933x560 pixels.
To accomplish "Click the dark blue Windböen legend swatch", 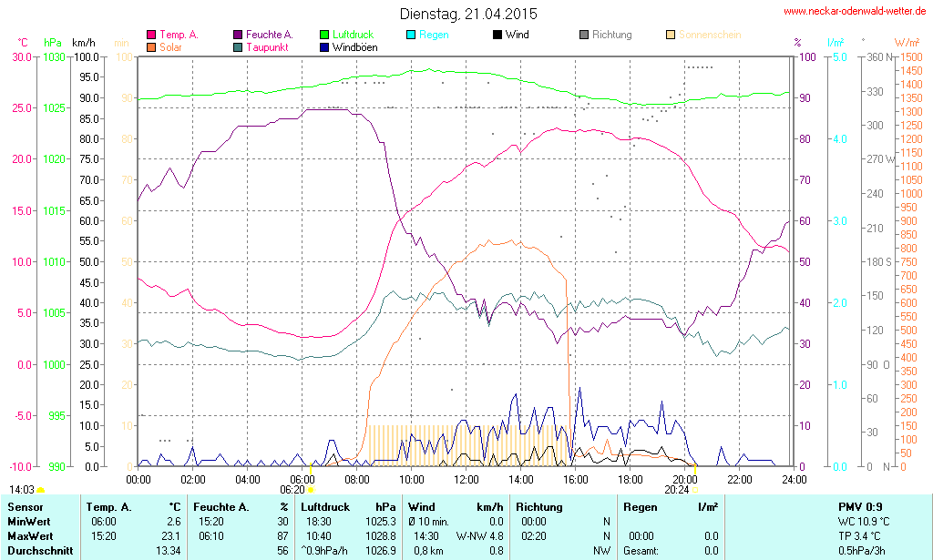I will tap(325, 46).
